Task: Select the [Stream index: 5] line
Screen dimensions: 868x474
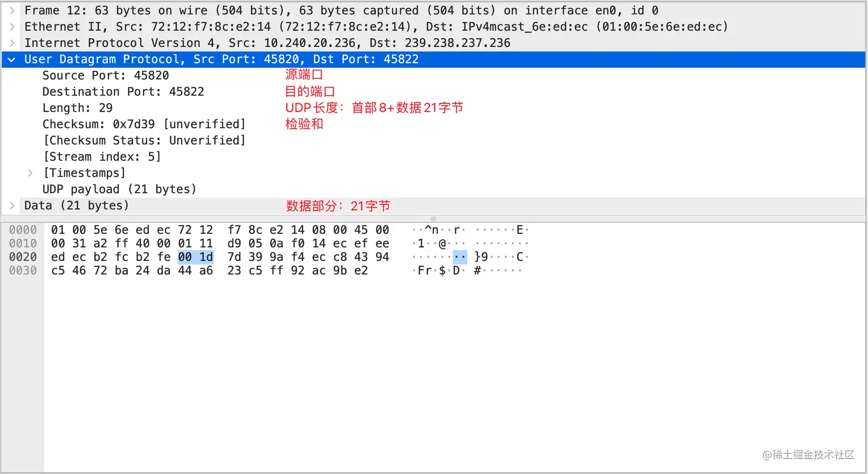Action: tap(102, 156)
